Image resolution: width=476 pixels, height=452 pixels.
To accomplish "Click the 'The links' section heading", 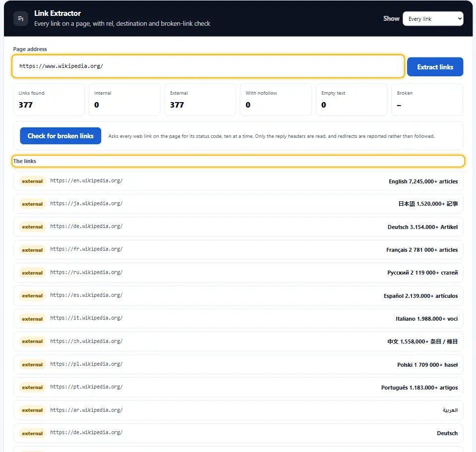I will coord(25,161).
